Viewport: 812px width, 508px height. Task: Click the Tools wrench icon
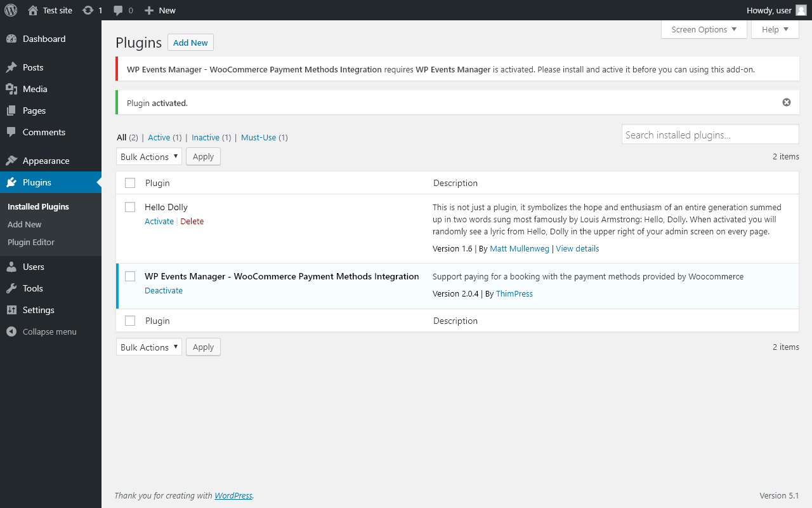[11, 288]
